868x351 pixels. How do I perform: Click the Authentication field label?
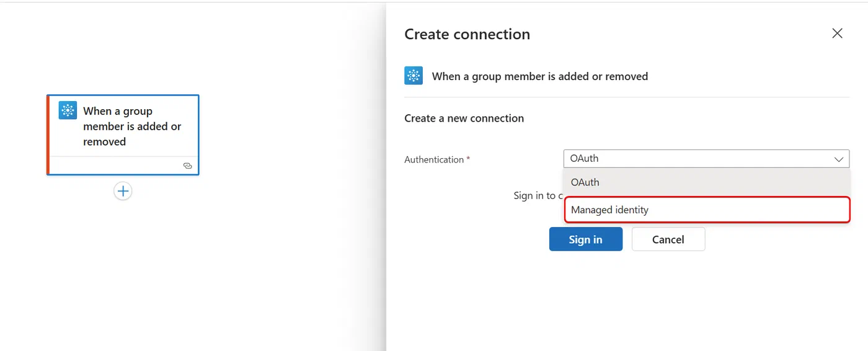click(x=437, y=159)
